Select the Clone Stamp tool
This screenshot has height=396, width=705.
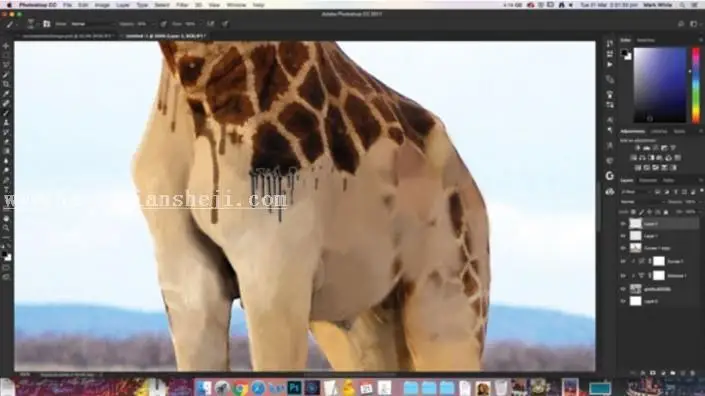(6, 122)
